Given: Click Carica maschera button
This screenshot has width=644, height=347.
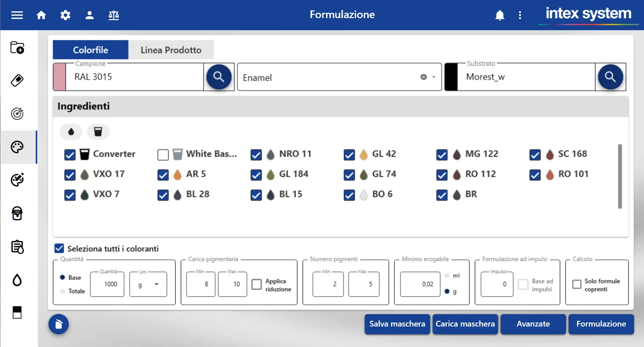Looking at the screenshot, I should pyautogui.click(x=465, y=324).
